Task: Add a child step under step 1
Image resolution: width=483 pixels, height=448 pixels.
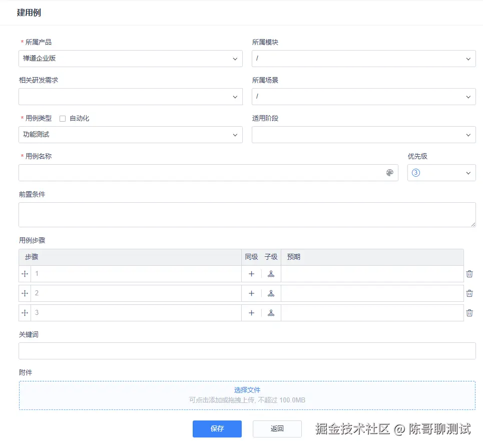Action: coord(271,274)
